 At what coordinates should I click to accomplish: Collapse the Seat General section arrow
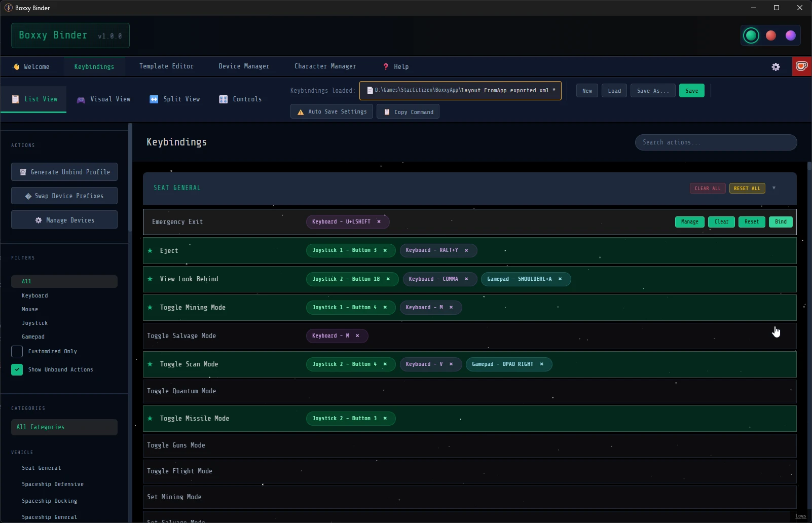(774, 188)
